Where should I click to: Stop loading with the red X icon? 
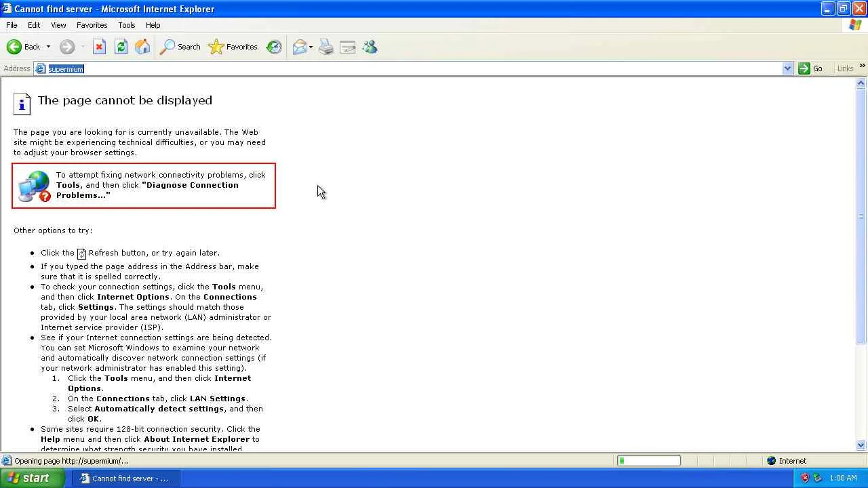99,47
